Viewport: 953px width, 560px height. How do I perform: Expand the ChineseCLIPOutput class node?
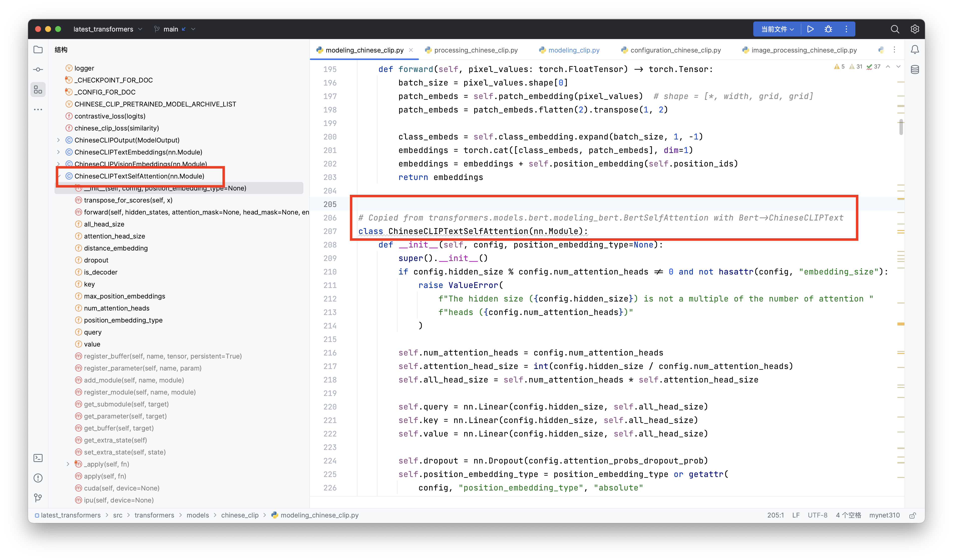pyautogui.click(x=58, y=140)
